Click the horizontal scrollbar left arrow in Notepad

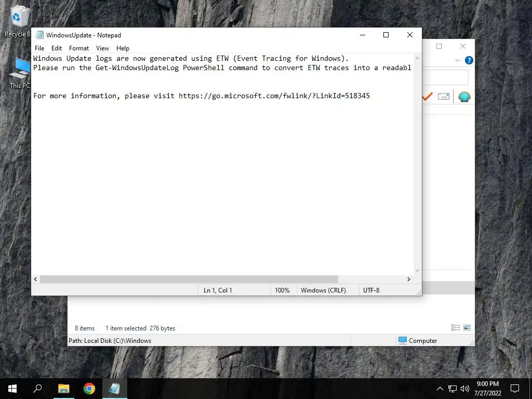point(36,279)
